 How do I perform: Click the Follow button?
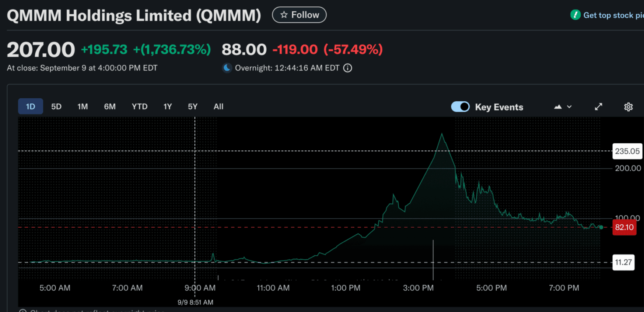tap(299, 15)
